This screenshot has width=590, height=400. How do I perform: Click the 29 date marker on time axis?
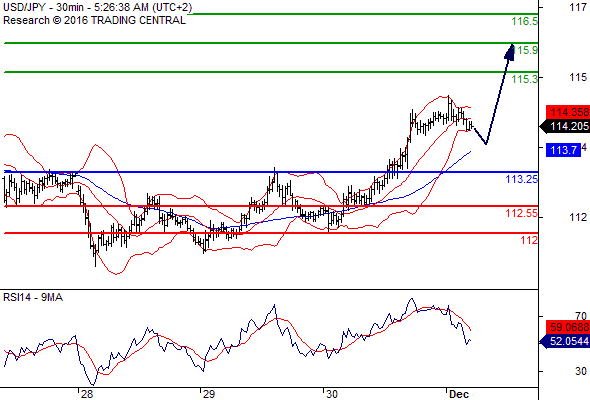tap(209, 394)
